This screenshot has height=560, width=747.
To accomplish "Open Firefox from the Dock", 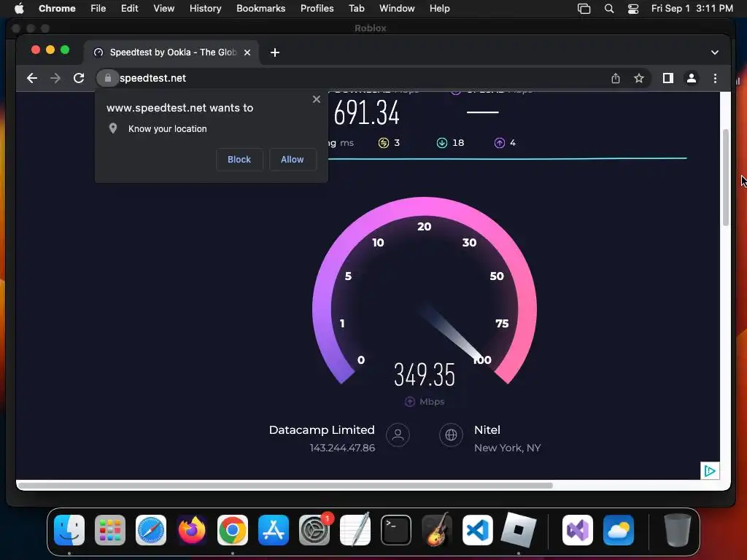I will pyautogui.click(x=192, y=530).
